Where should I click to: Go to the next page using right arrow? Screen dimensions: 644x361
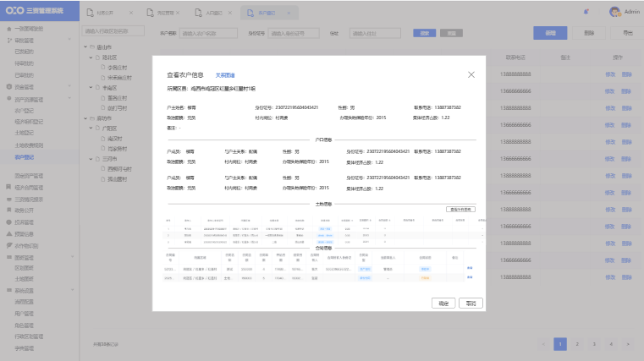pos(628,344)
